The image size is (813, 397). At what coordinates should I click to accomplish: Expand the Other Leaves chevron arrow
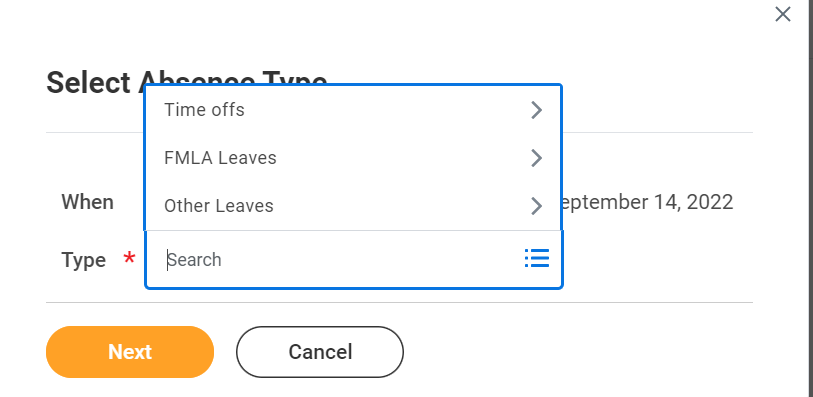point(537,206)
